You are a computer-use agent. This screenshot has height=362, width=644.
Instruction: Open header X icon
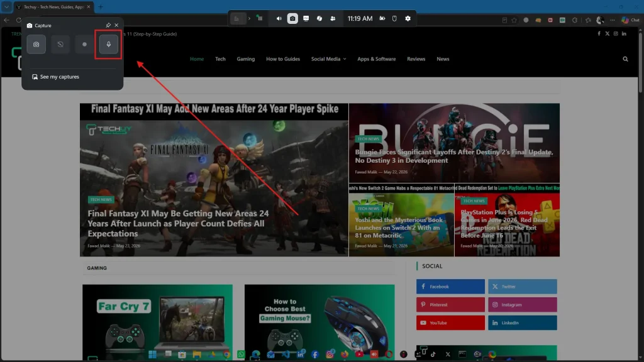click(607, 34)
